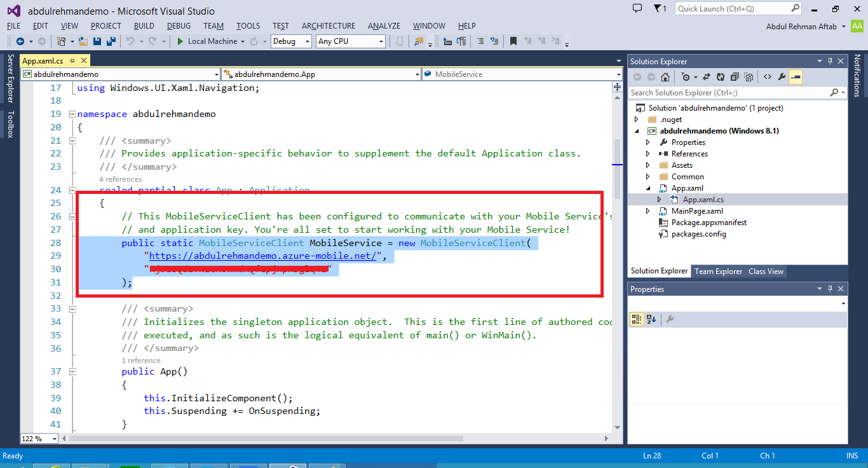Screen dimensions: 868x468
Task: Open the Notifications side tab
Action: (x=857, y=76)
